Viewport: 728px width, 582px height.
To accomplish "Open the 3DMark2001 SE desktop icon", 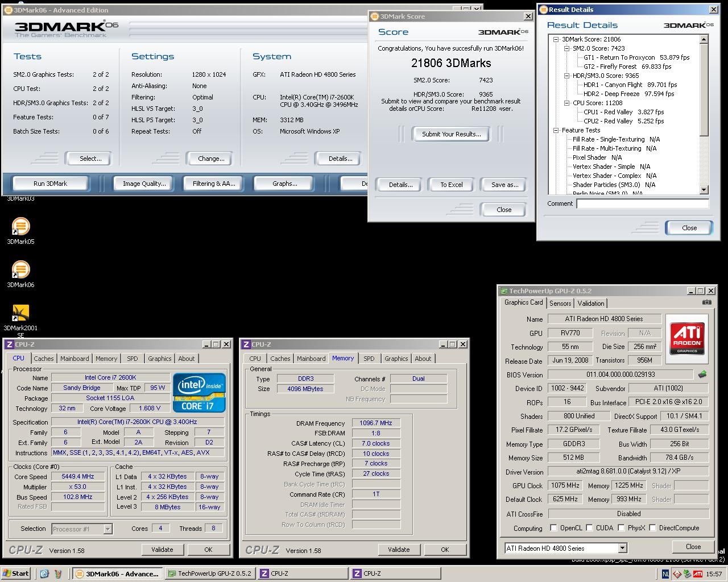I will tap(20, 313).
